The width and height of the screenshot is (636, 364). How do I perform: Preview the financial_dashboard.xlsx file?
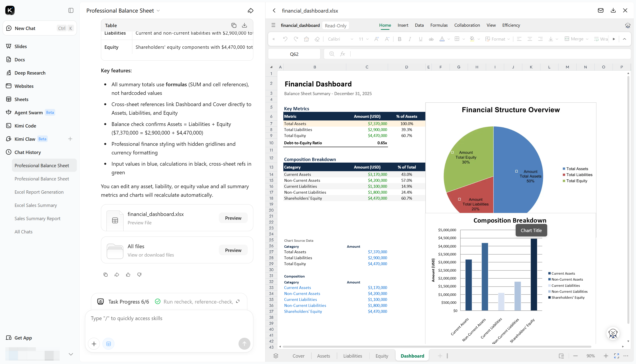point(233,218)
